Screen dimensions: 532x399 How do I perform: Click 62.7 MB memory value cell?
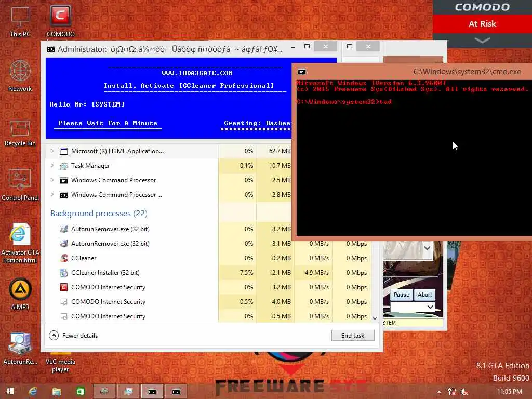point(274,151)
